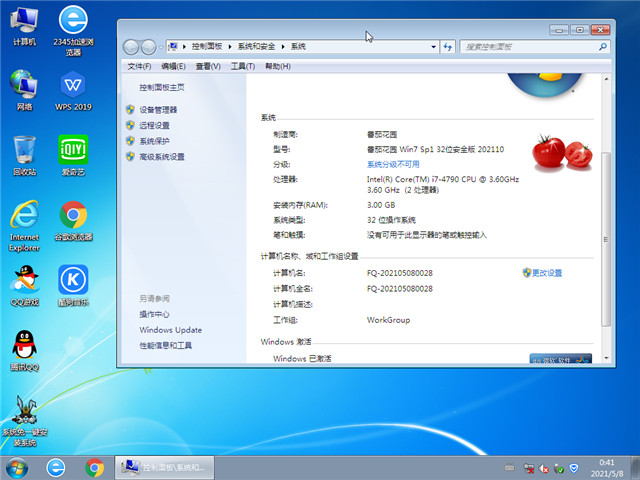Open the 工具(T) menu

click(243, 66)
